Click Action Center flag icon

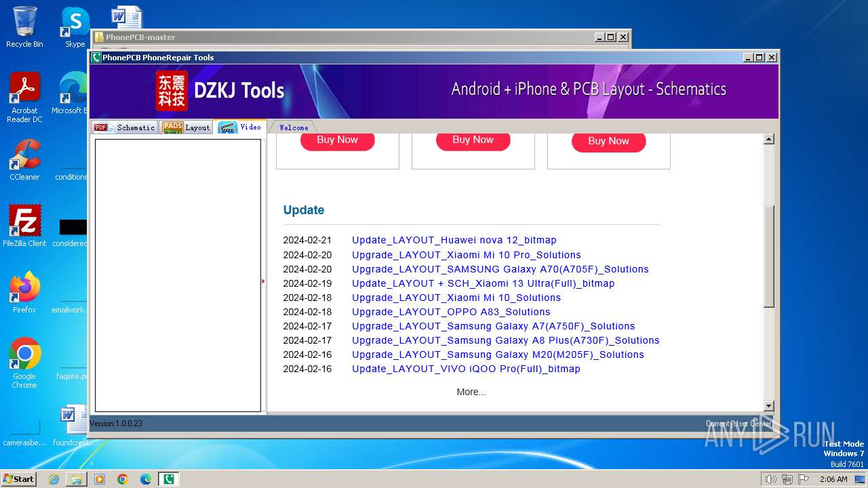pos(804,479)
